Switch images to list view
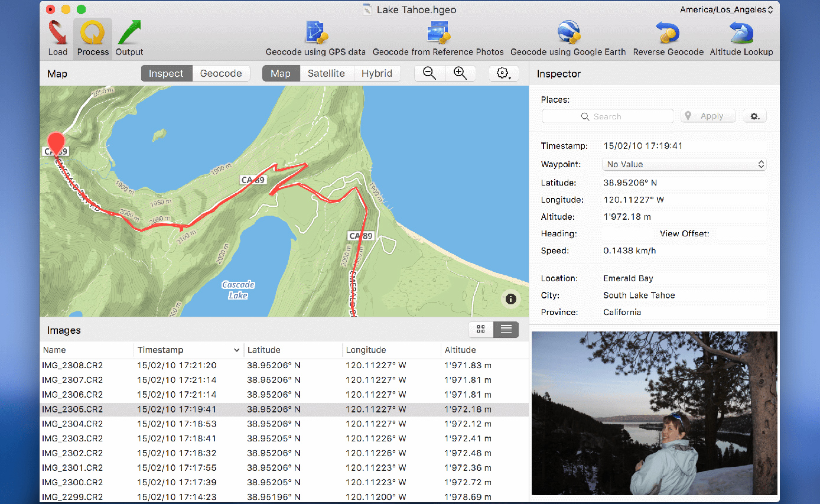Image resolution: width=820 pixels, height=504 pixels. click(506, 330)
